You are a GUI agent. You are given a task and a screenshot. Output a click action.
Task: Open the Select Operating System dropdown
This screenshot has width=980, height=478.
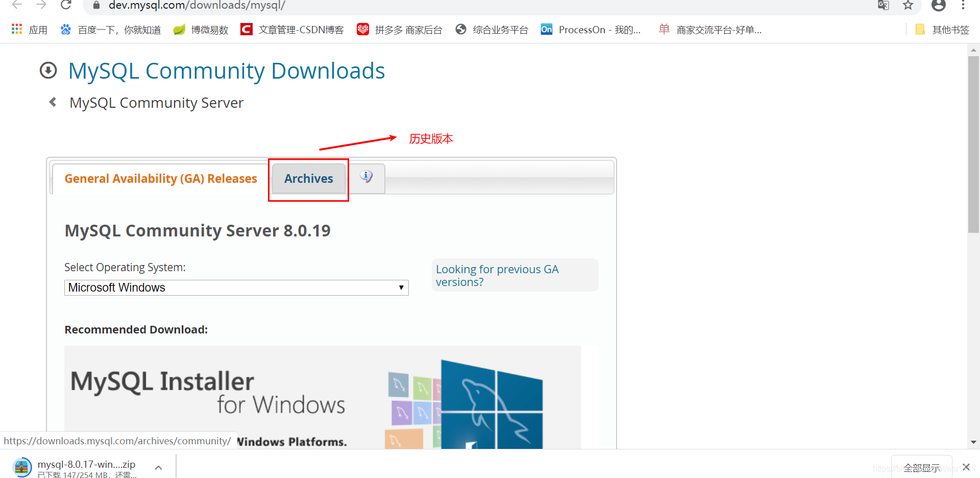point(236,288)
